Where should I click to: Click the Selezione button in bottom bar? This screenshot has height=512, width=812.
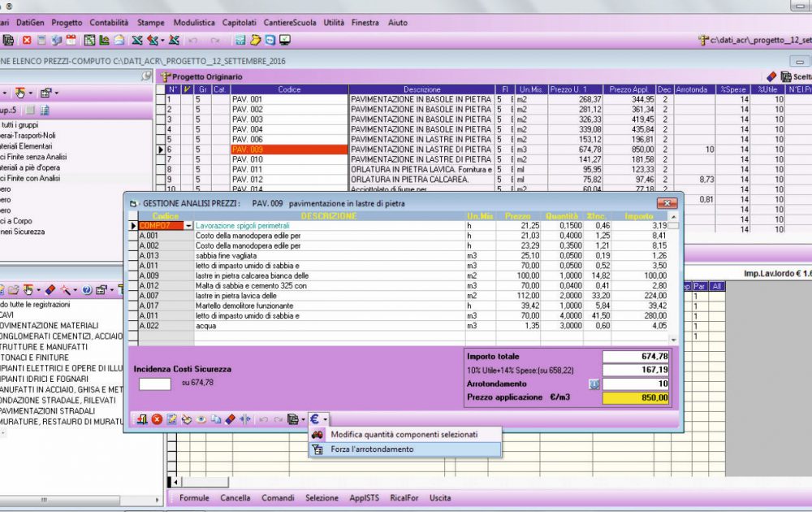point(322,498)
